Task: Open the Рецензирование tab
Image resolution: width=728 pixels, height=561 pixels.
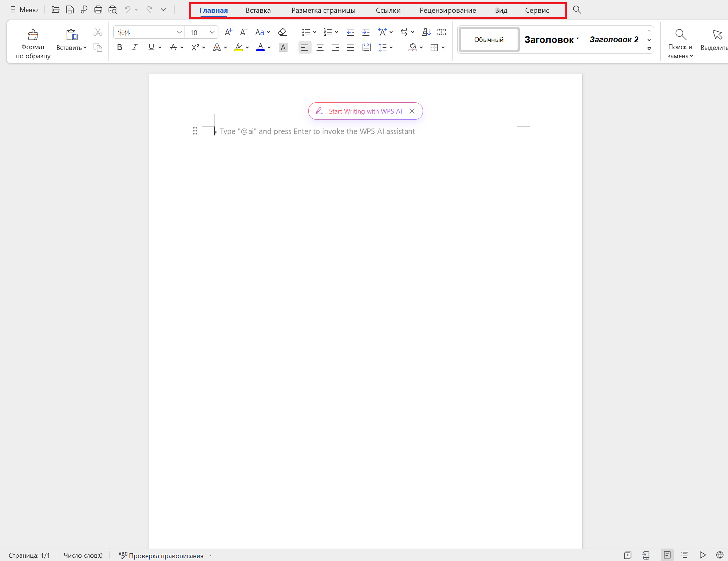Action: pos(448,10)
